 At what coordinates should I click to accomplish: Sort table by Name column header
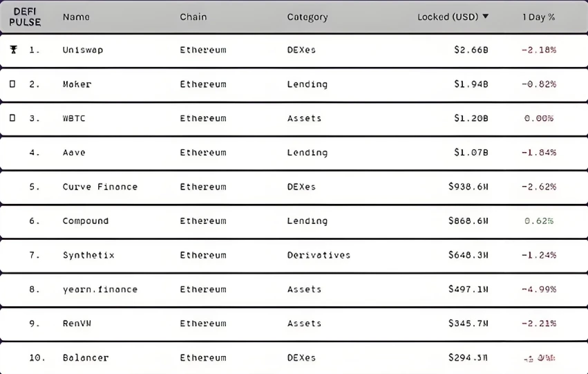point(76,17)
